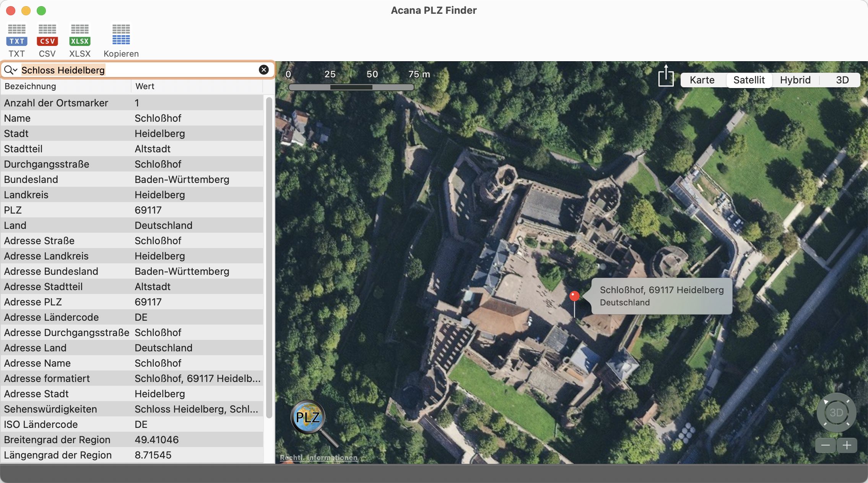Screen dimensions: 868x483
Task: Zoom out the map with minus
Action: [x=825, y=445]
